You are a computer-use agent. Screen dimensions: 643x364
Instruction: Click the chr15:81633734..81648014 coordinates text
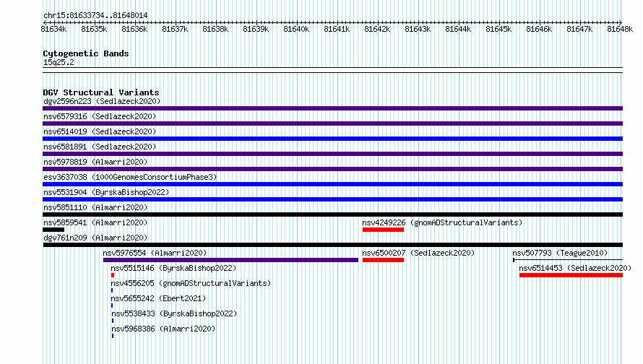coord(95,16)
